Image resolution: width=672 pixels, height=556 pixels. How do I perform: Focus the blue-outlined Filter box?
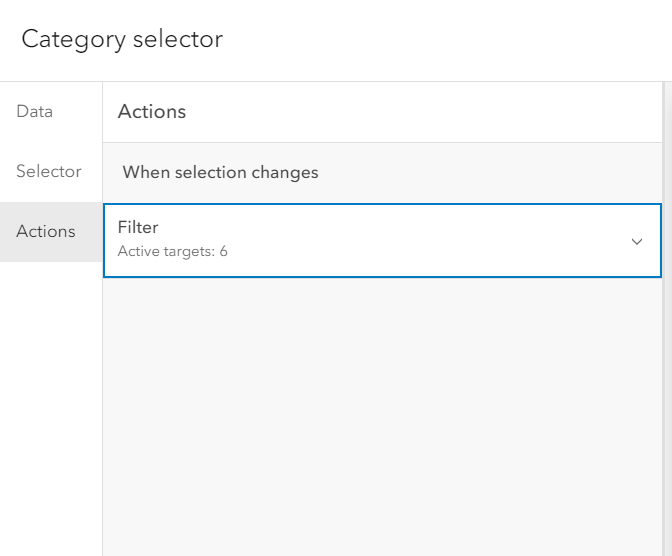382,240
